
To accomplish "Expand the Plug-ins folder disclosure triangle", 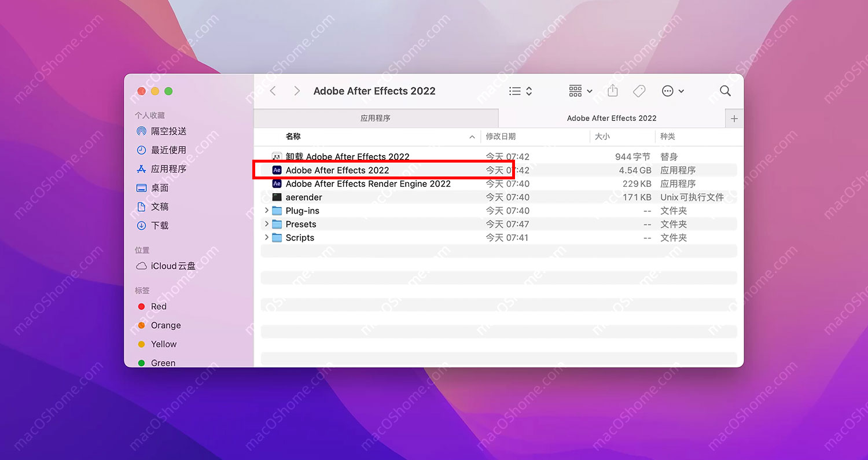I will pos(266,211).
